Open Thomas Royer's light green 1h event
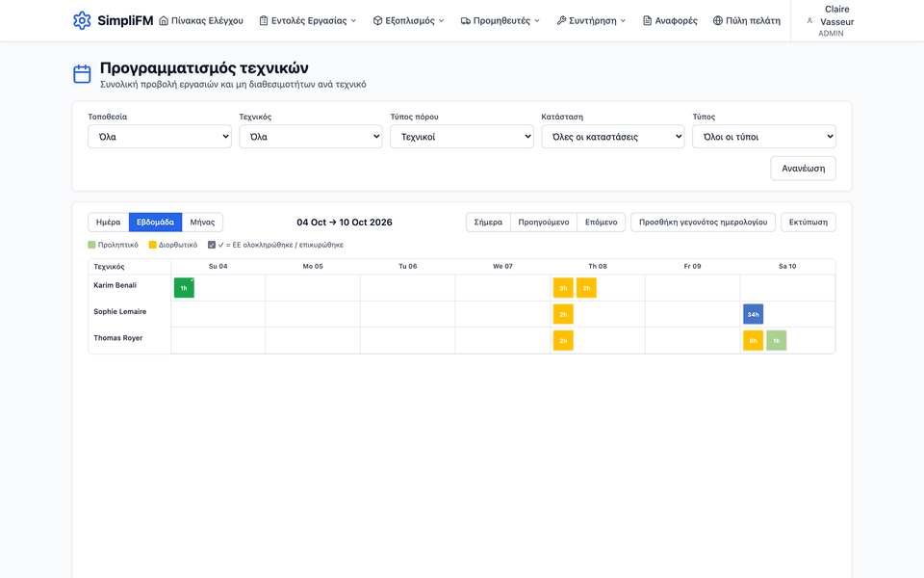 776,340
